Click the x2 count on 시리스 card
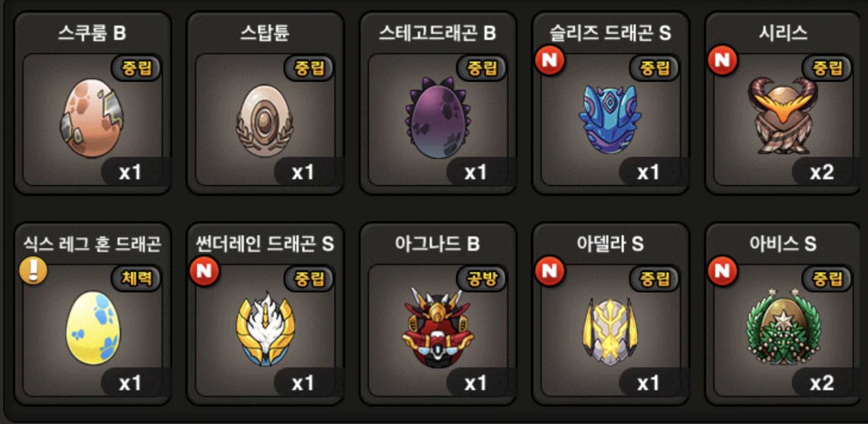Screen dimensions: 868x424 point(822,172)
